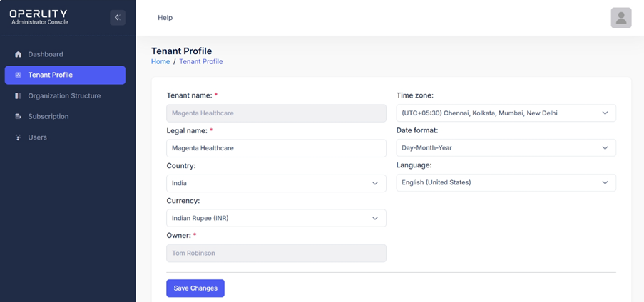The width and height of the screenshot is (644, 302).
Task: Follow the Home breadcrumb link
Action: [160, 62]
